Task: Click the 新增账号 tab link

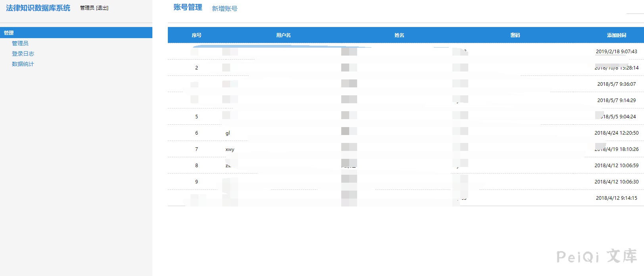Action: pos(225,9)
